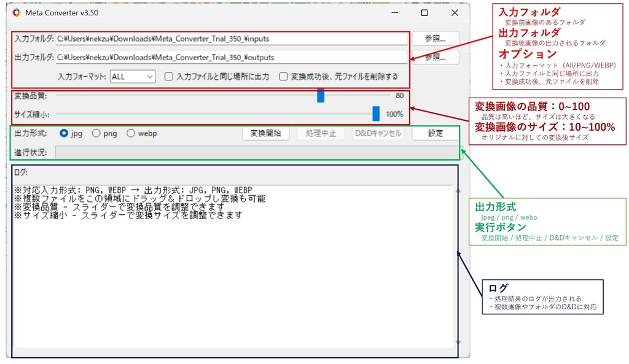This screenshot has height=364, width=629.
Task: Select the png output format
Action: tap(96, 133)
